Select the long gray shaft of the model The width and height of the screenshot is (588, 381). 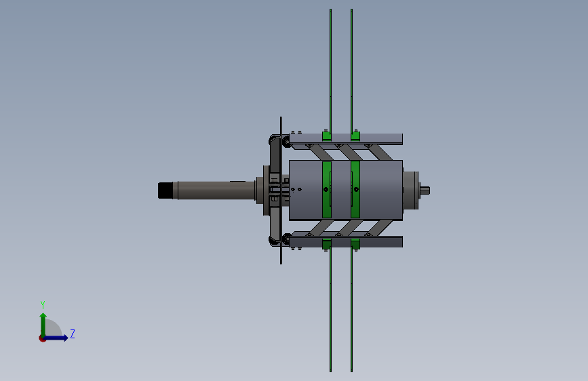pyautogui.click(x=216, y=190)
